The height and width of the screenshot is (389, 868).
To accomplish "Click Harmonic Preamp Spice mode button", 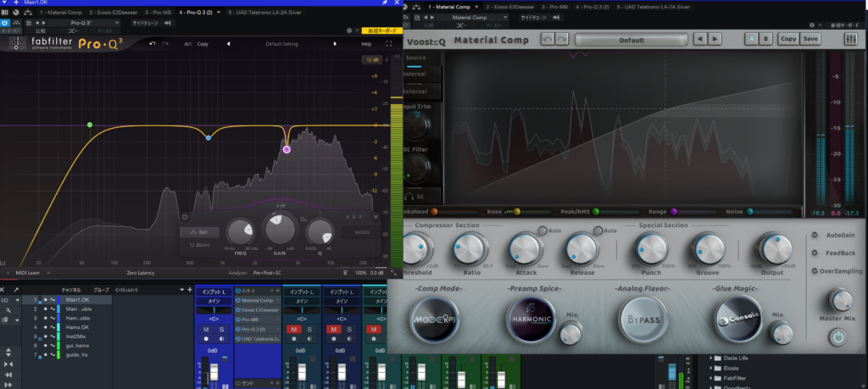I will point(530,320).
